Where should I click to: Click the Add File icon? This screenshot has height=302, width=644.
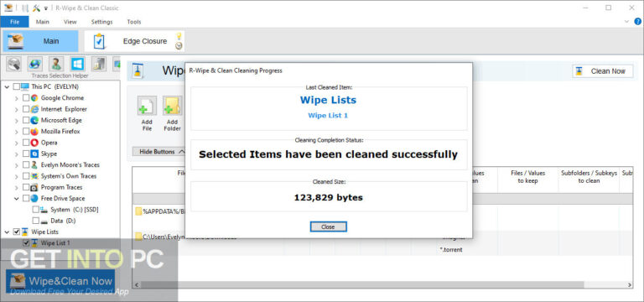point(147,106)
